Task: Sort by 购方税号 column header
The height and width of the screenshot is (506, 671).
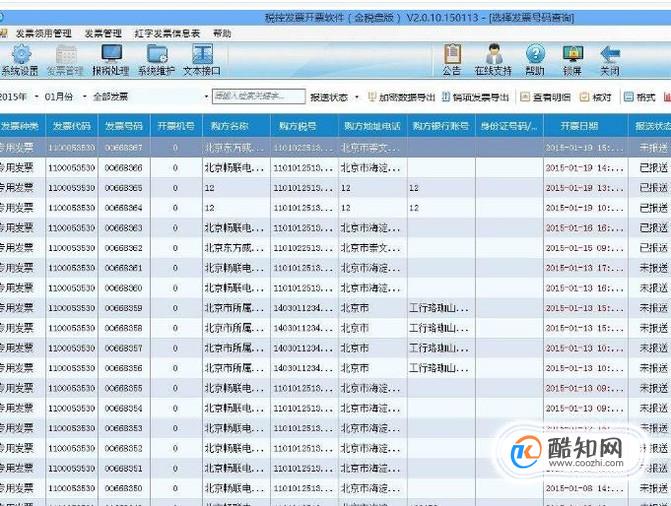Action: [304, 126]
